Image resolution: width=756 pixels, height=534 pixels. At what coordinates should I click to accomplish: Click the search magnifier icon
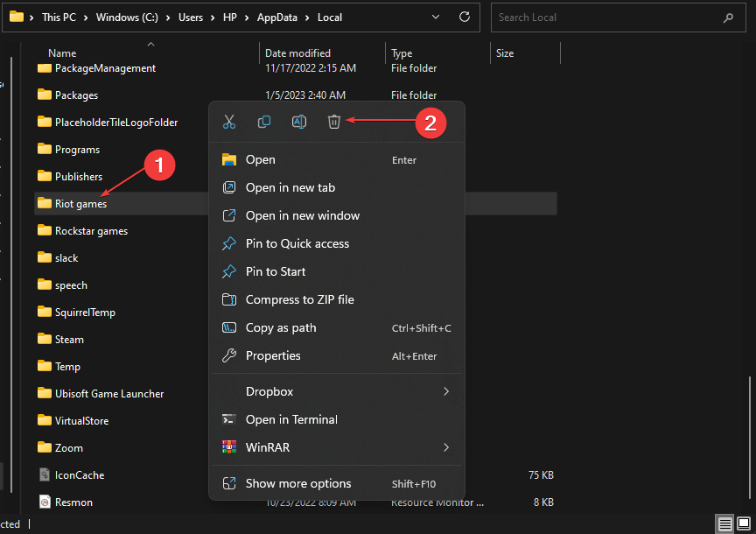click(x=728, y=18)
